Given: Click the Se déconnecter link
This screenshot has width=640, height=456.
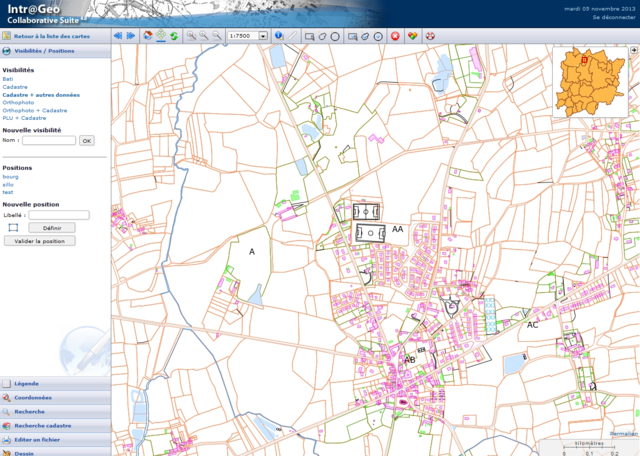Looking at the screenshot, I should [x=614, y=17].
